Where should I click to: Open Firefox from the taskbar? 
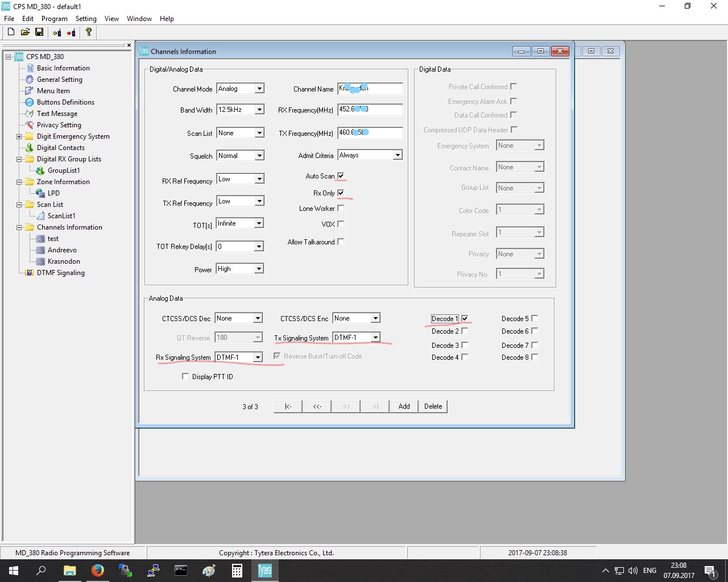pyautogui.click(x=98, y=570)
